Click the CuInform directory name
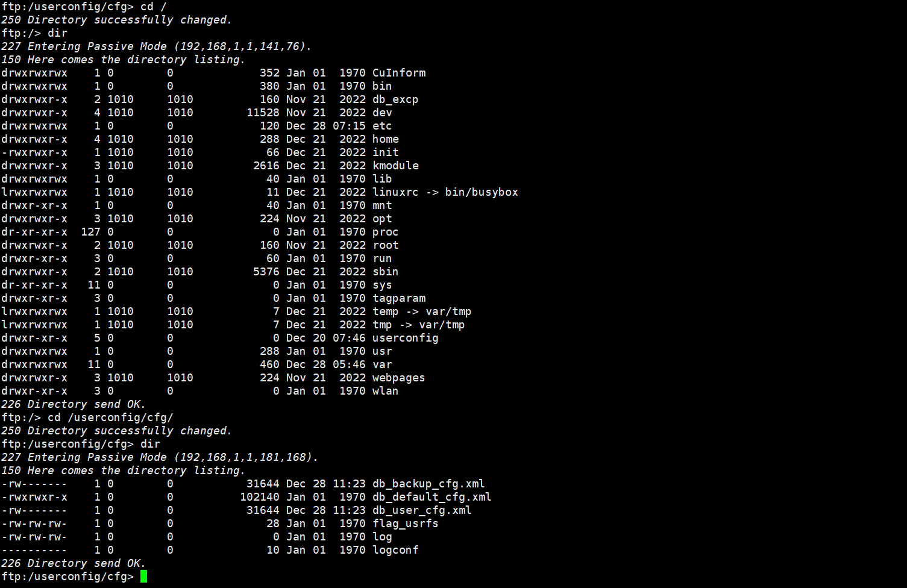The height and width of the screenshot is (588, 907). [x=398, y=73]
